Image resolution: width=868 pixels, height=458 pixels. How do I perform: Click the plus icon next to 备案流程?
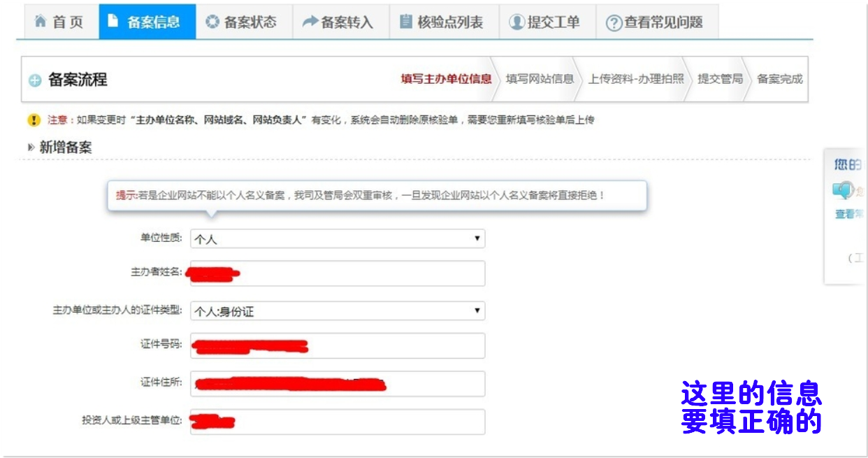[x=35, y=80]
